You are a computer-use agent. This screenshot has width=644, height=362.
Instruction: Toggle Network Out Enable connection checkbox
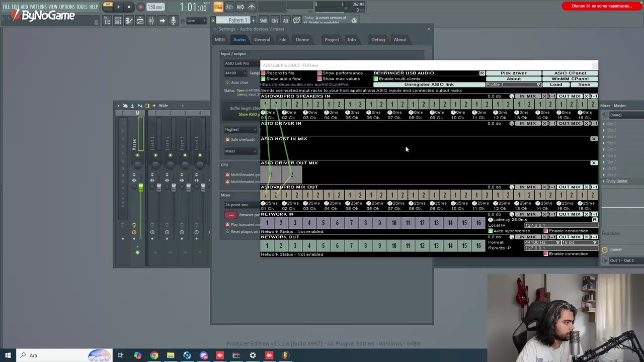click(546, 254)
